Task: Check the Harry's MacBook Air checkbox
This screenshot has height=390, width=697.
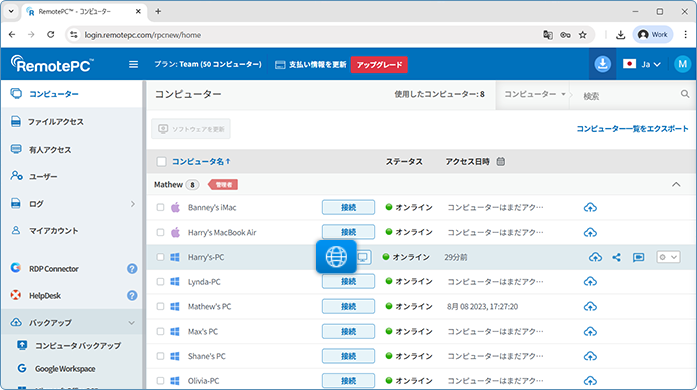Action: (160, 232)
